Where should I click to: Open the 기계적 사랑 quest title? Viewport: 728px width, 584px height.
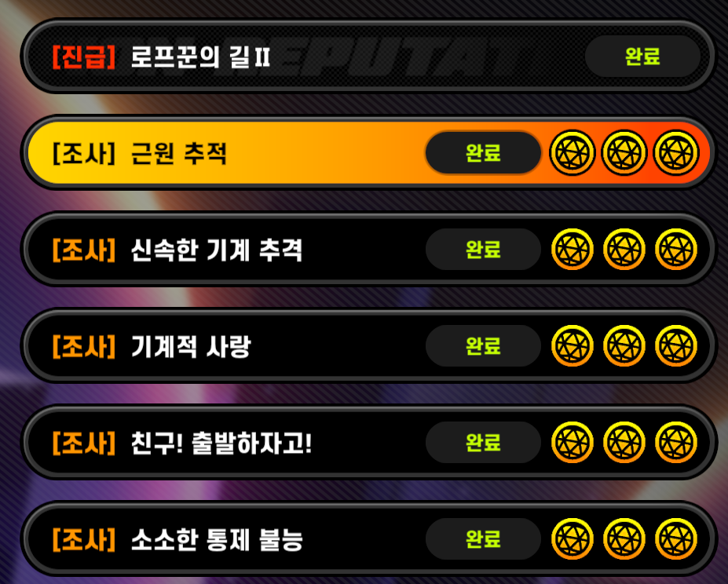191,347
